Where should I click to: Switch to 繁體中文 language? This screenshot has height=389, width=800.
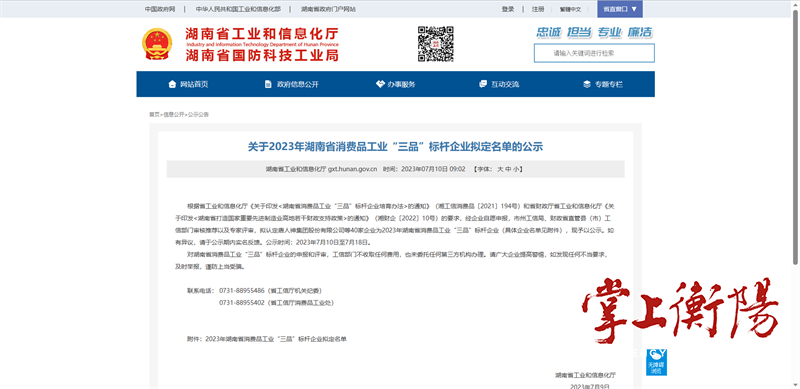click(x=570, y=9)
